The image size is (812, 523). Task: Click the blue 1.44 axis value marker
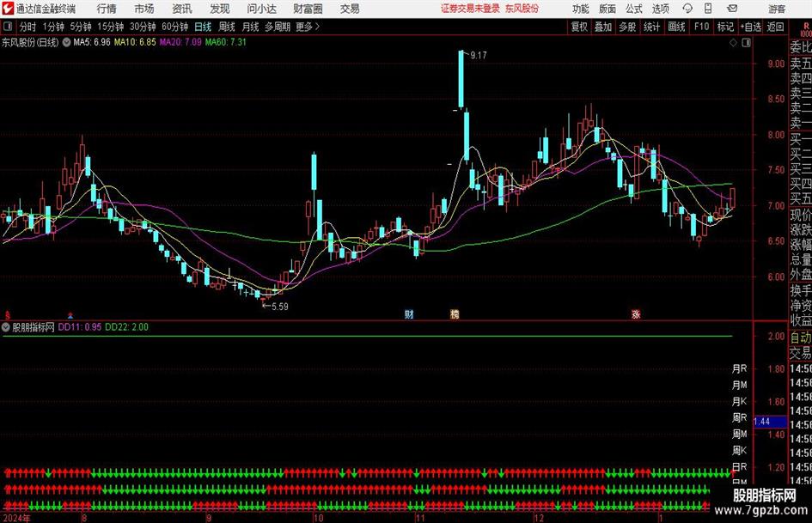point(770,422)
